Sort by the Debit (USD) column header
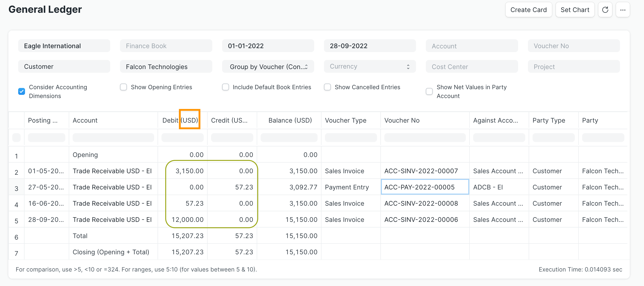 point(180,120)
